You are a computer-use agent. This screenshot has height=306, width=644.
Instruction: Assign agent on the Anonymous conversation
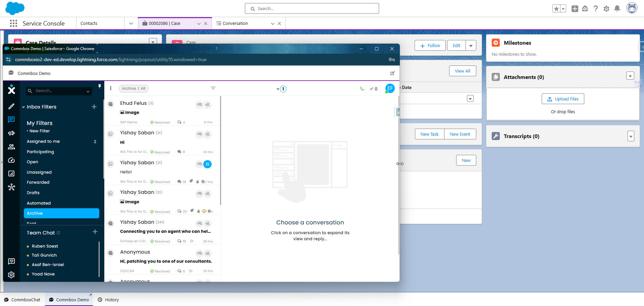click(x=208, y=254)
